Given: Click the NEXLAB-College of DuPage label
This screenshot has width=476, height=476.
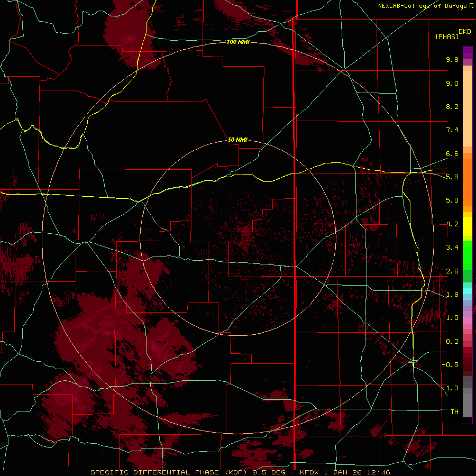Looking at the screenshot, I should click(422, 6).
